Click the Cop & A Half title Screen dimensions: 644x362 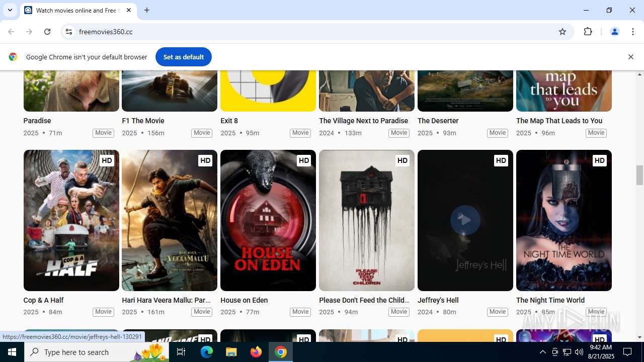click(x=43, y=300)
